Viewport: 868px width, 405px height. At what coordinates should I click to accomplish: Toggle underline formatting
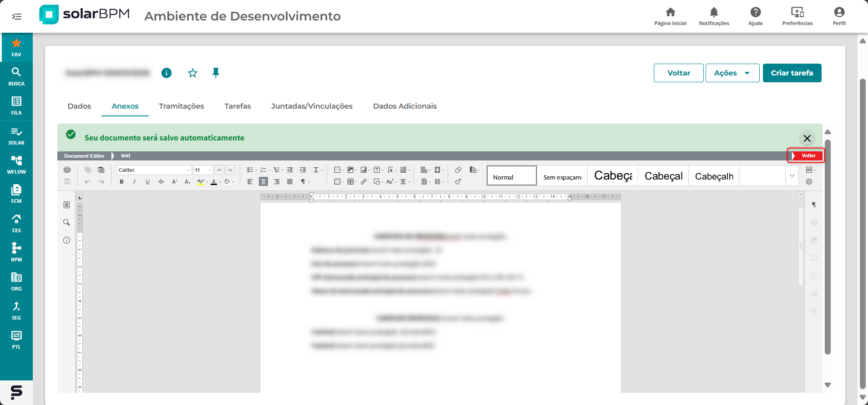(x=147, y=182)
